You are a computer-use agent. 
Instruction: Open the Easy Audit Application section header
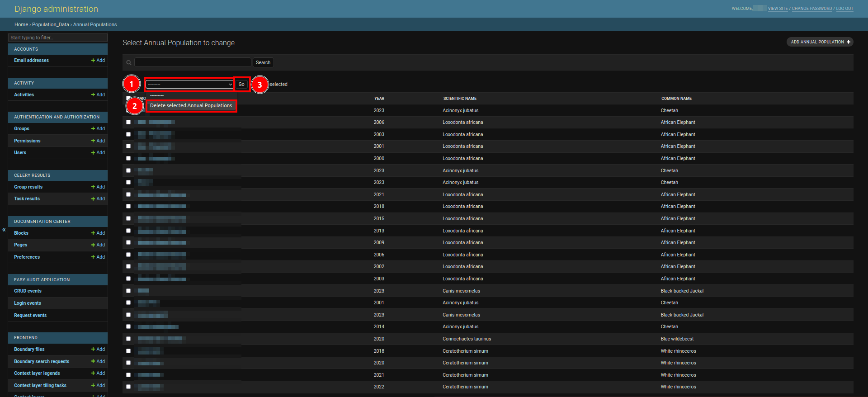42,279
